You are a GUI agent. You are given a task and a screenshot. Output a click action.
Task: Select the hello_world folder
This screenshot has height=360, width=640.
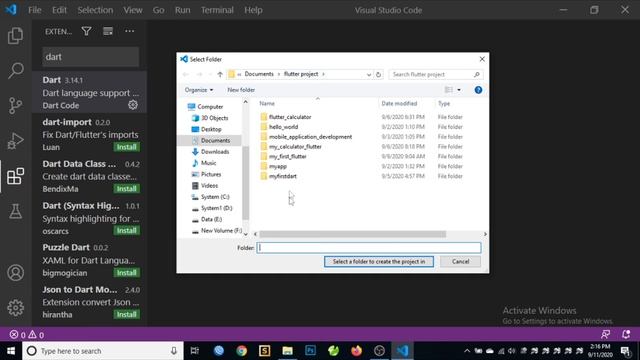(284, 127)
